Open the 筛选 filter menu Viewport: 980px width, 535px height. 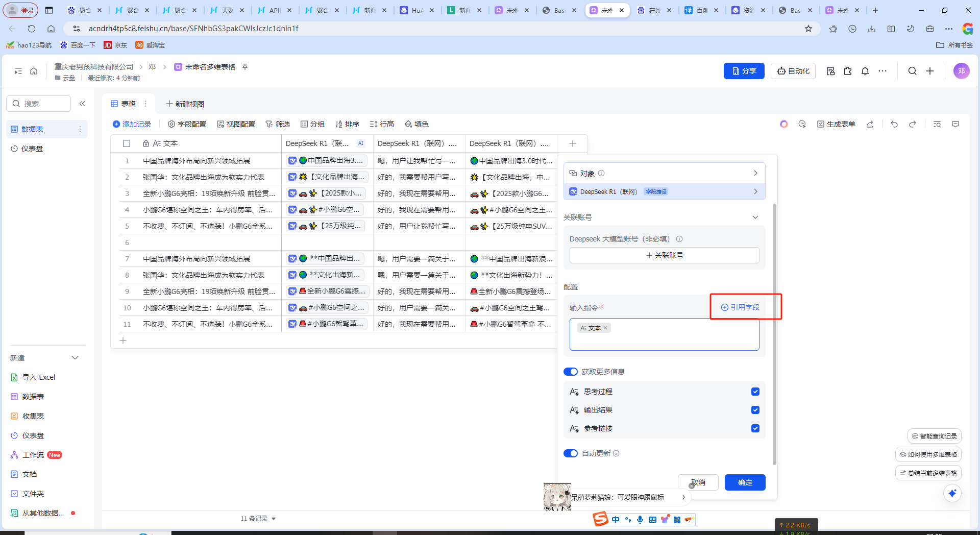pos(278,124)
